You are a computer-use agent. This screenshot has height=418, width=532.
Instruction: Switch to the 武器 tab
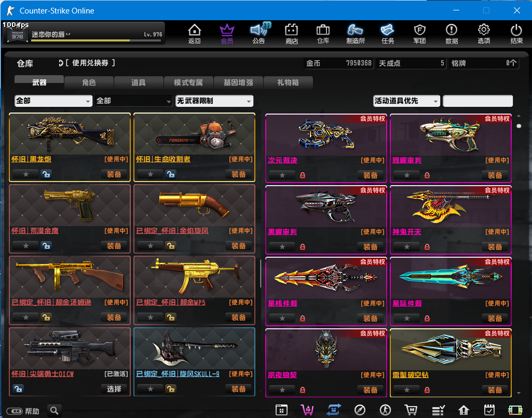point(39,82)
